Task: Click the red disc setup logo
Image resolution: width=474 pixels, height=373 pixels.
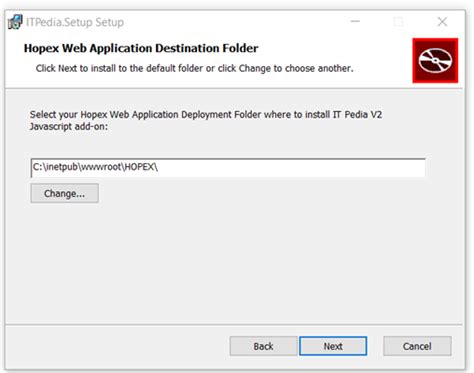Action: 435,60
